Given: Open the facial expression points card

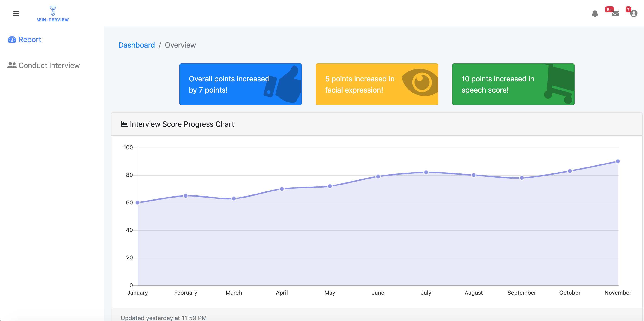Looking at the screenshot, I should [x=360, y=84].
